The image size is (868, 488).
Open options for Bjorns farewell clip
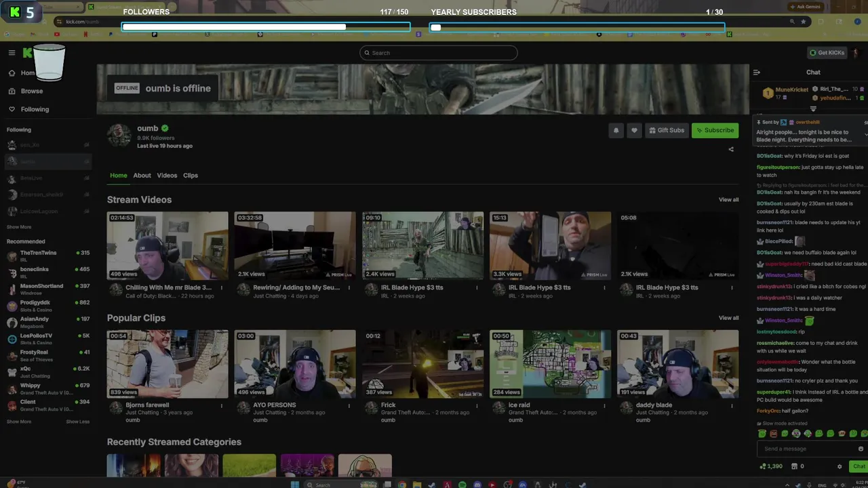[222, 405]
